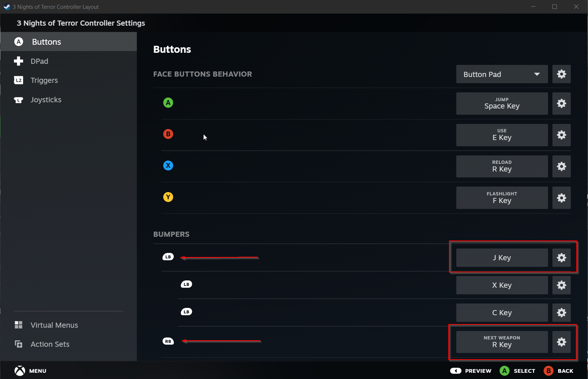Switch to the Triggers section
Screen dimensions: 588x379
point(44,80)
